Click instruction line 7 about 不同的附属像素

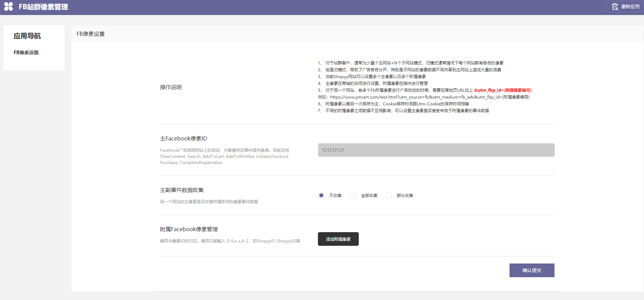403,110
